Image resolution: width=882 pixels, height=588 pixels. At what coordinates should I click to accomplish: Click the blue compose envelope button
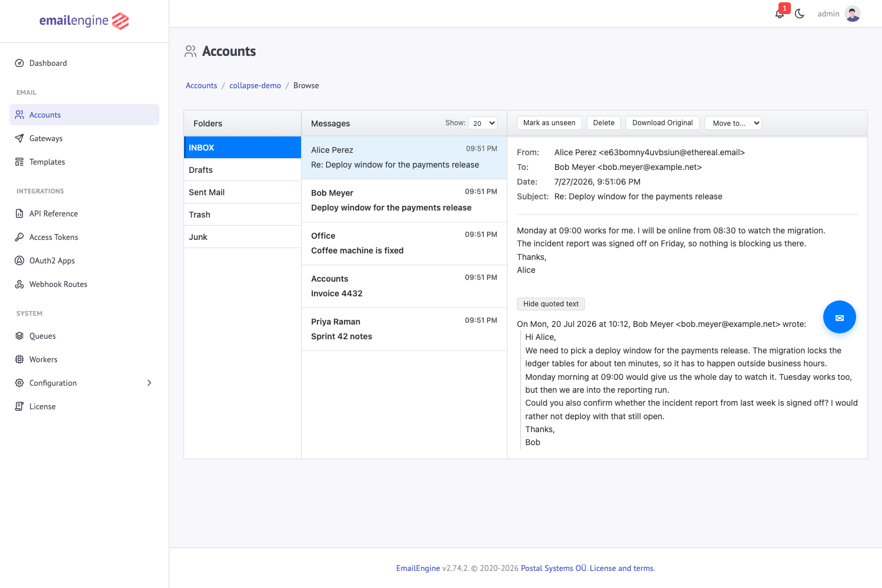pos(840,317)
